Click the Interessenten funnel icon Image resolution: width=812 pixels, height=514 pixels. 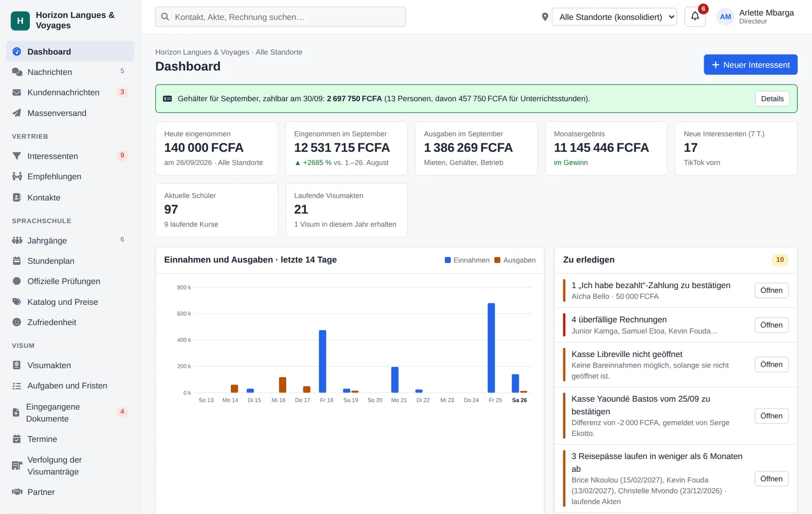tap(17, 156)
